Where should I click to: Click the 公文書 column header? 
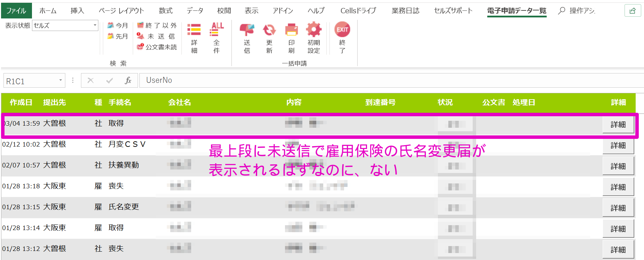coord(494,102)
